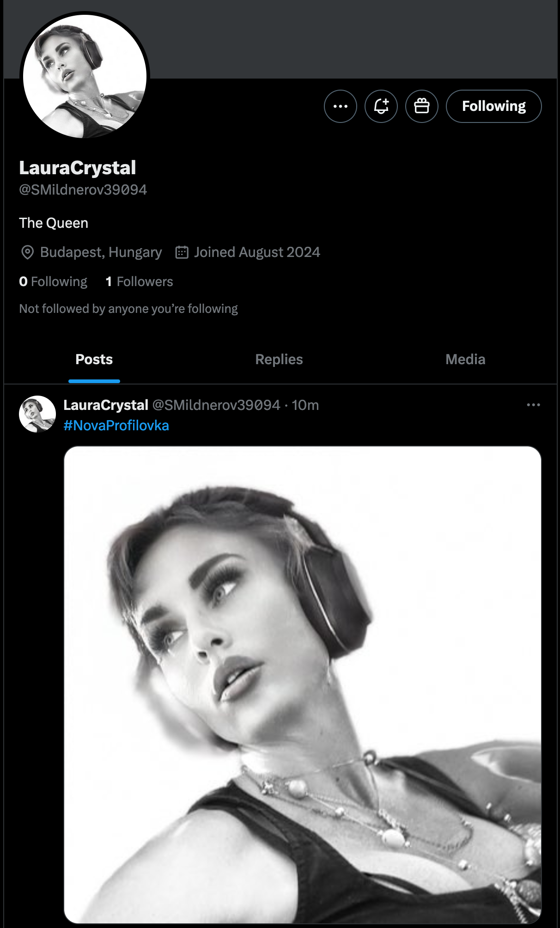Screen dimensions: 560x928
Task: Open the large profile avatar
Action: 85,76
